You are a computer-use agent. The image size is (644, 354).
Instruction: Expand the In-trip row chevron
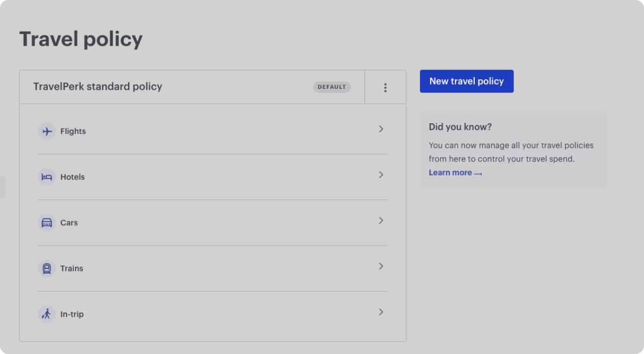[x=381, y=312]
